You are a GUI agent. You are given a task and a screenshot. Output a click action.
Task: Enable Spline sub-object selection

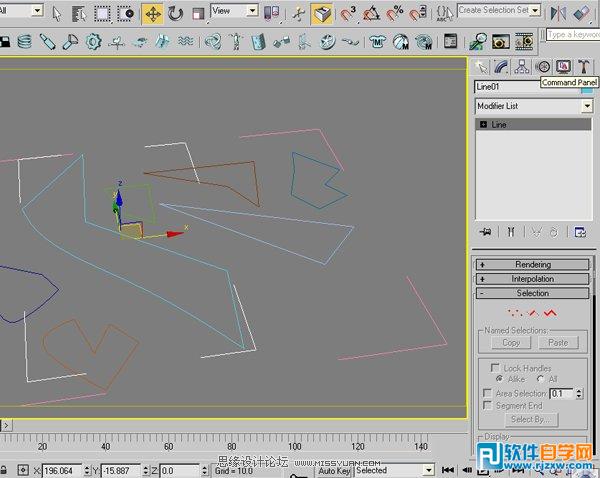[x=550, y=313]
